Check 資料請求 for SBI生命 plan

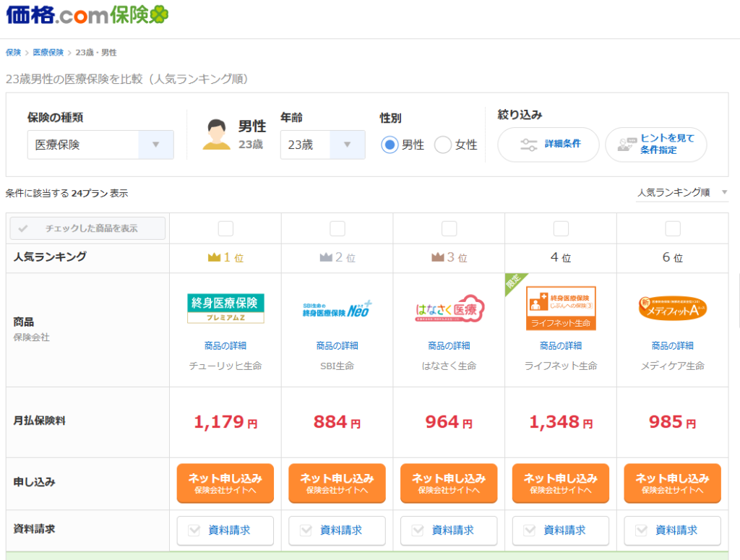coord(337,531)
